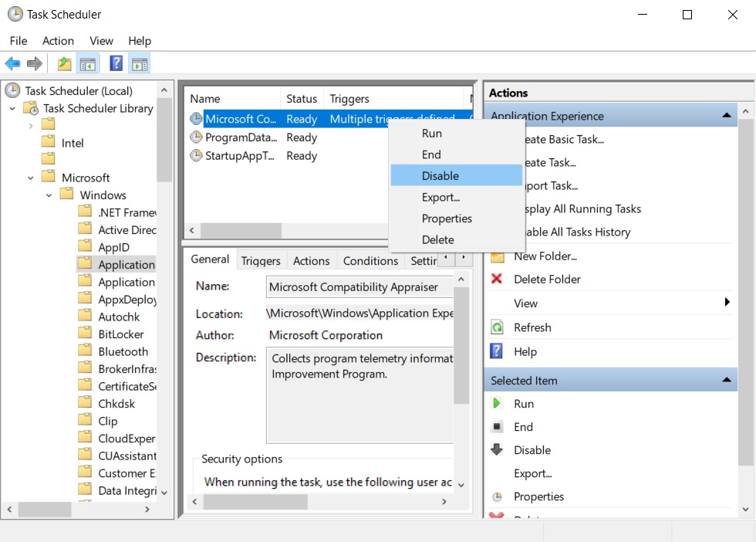Click the blue Help toolbar icon
Viewport: 756px width, 542px height.
coord(116,63)
